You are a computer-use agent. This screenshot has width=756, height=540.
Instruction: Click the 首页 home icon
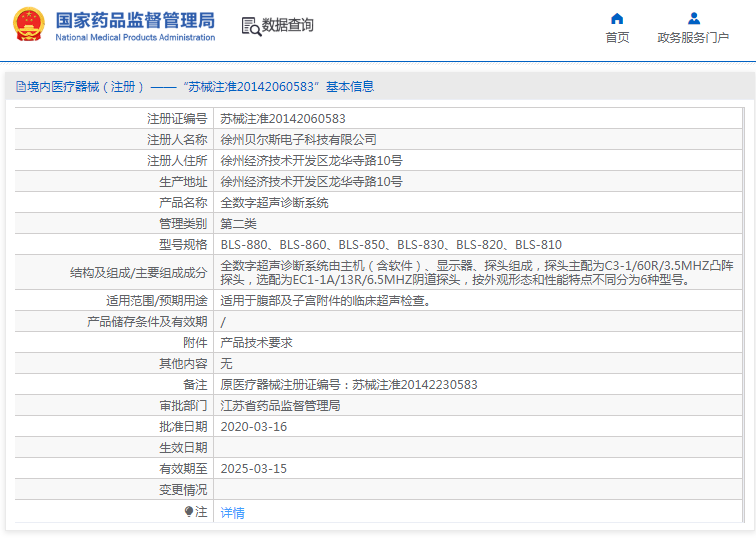[x=617, y=18]
